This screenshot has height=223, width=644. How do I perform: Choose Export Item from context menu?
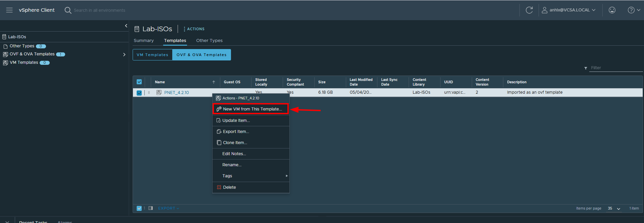pos(251,132)
